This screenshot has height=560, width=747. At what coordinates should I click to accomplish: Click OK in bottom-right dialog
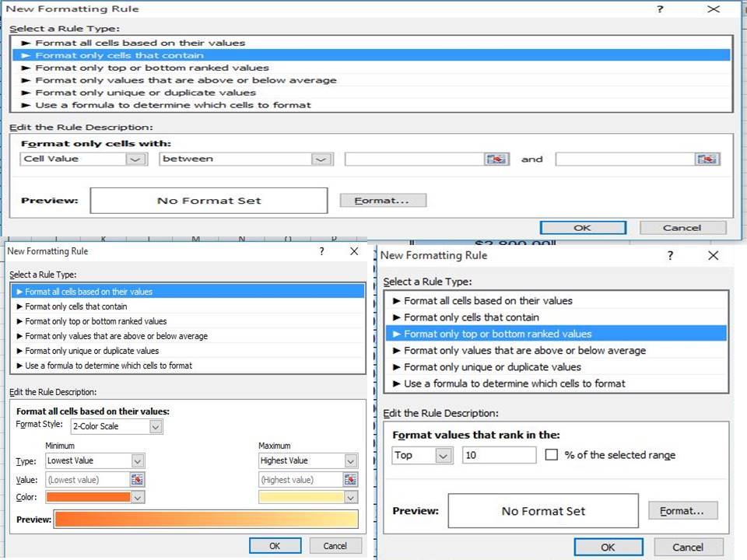608,547
